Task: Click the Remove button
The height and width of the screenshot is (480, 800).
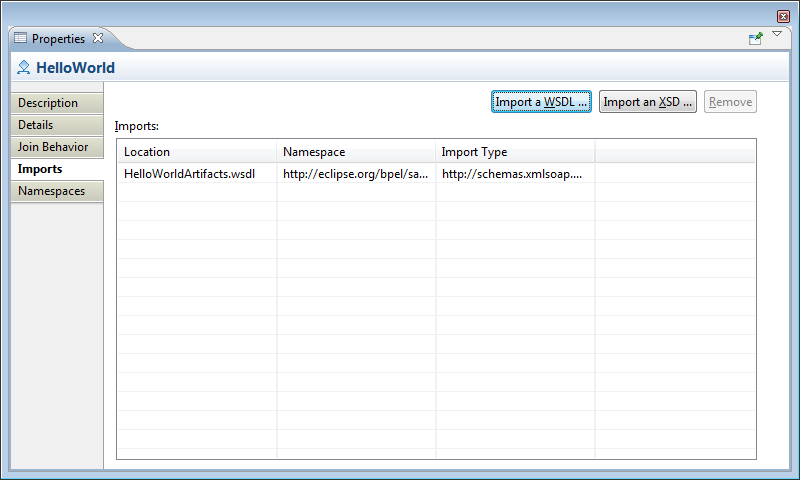Action: pyautogui.click(x=730, y=102)
